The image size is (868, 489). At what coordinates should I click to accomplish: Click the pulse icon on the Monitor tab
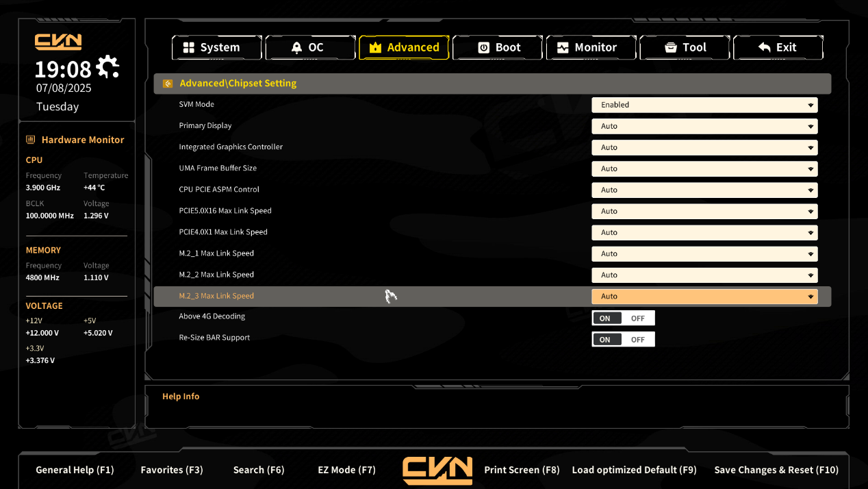click(x=563, y=47)
